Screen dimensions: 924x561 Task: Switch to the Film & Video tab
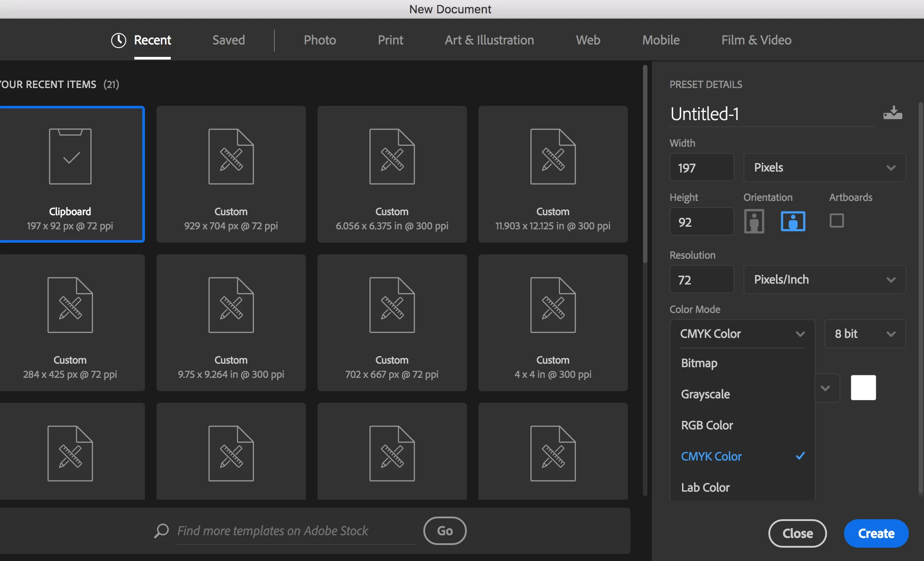pyautogui.click(x=756, y=40)
